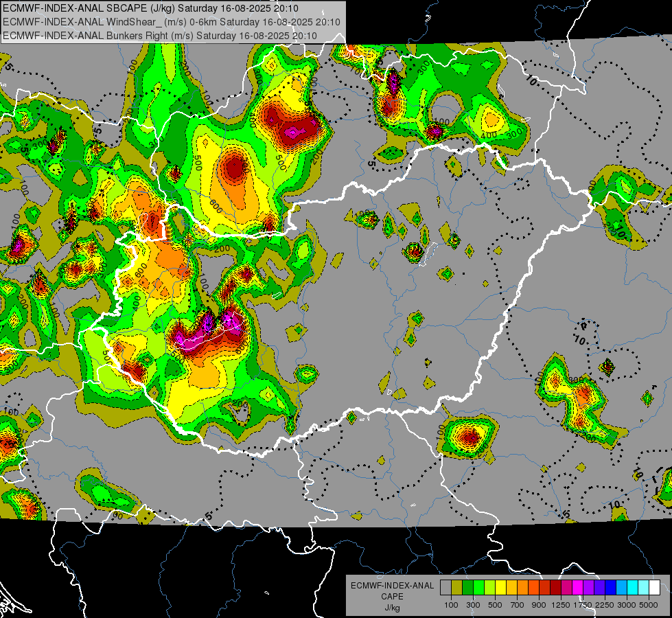Select the pure blue legend swatch after 2250
Viewport: 672px width, 618px height.
coord(611,588)
